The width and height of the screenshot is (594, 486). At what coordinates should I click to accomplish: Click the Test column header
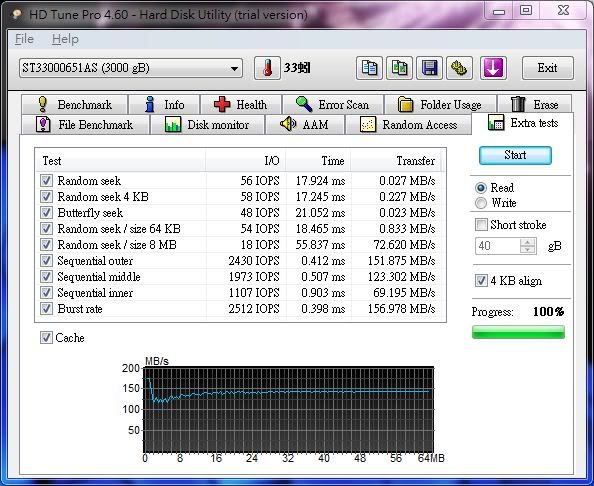[121, 161]
